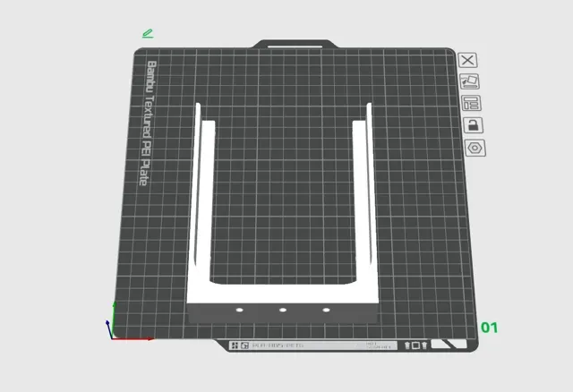
Task: Click the green plate number 01
Action: 490,328
